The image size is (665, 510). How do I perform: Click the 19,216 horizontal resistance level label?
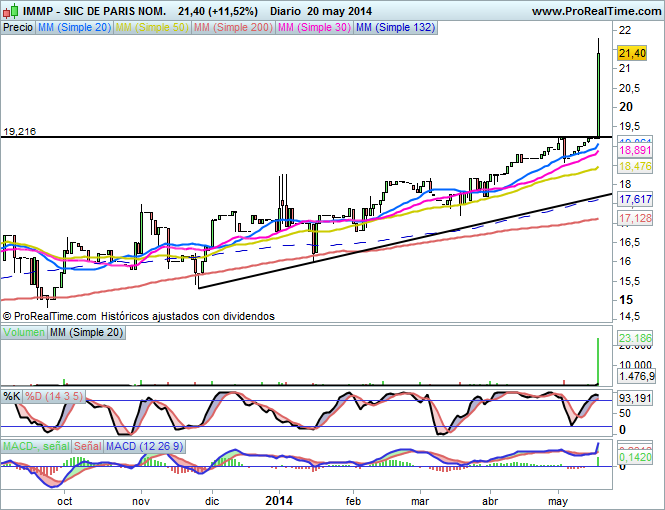pos(21,131)
